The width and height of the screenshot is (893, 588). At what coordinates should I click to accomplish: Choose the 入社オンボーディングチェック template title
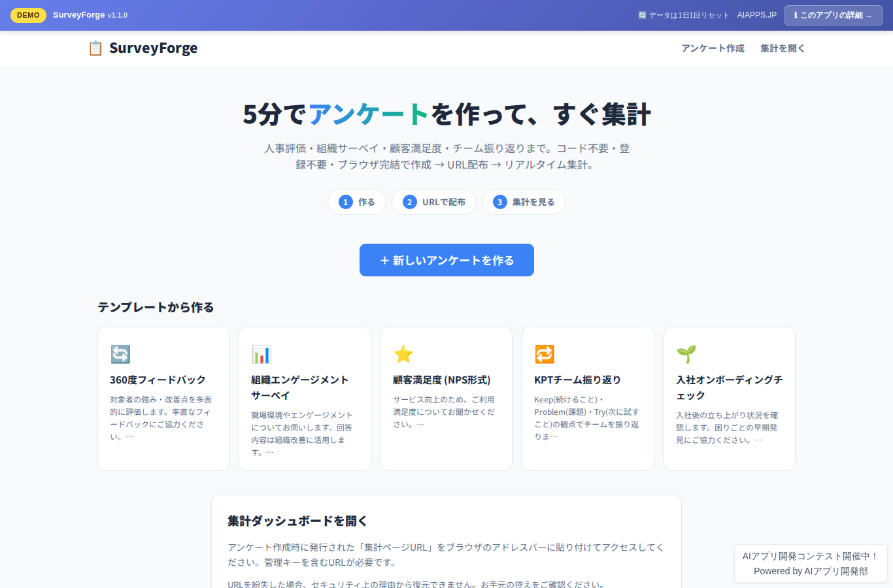tap(729, 387)
